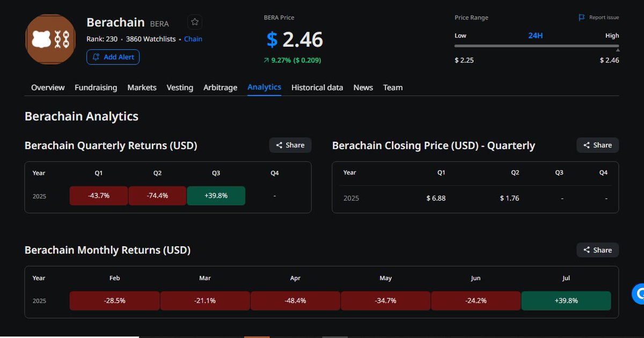Open the Historical data tab
Viewport: 644px width, 338px height.
(317, 87)
